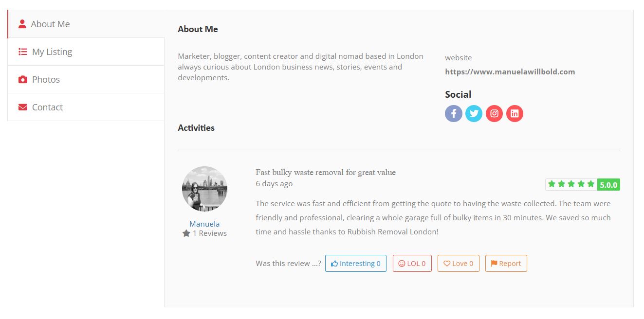The width and height of the screenshot is (644, 319).
Task: Open the Facebook social icon
Action: click(x=453, y=113)
